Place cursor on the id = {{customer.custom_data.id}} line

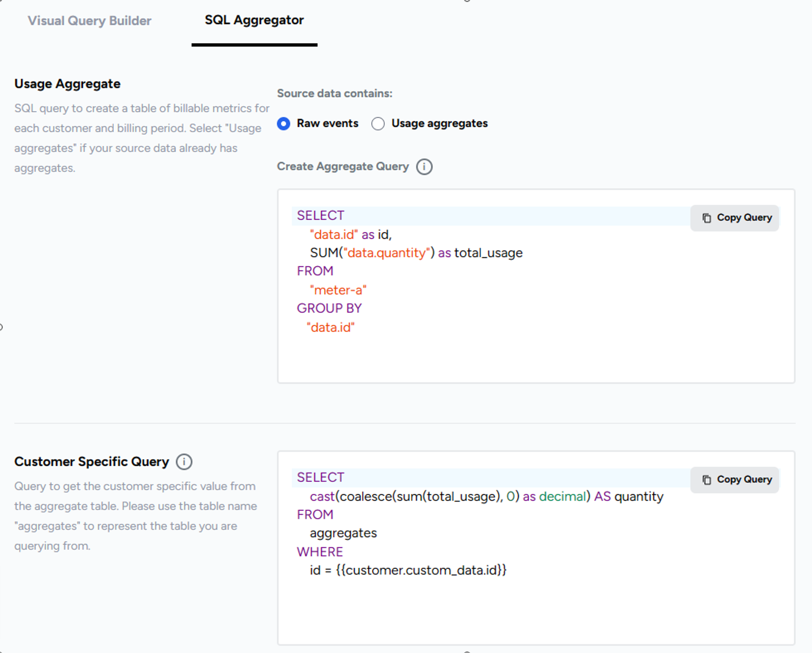click(x=408, y=571)
